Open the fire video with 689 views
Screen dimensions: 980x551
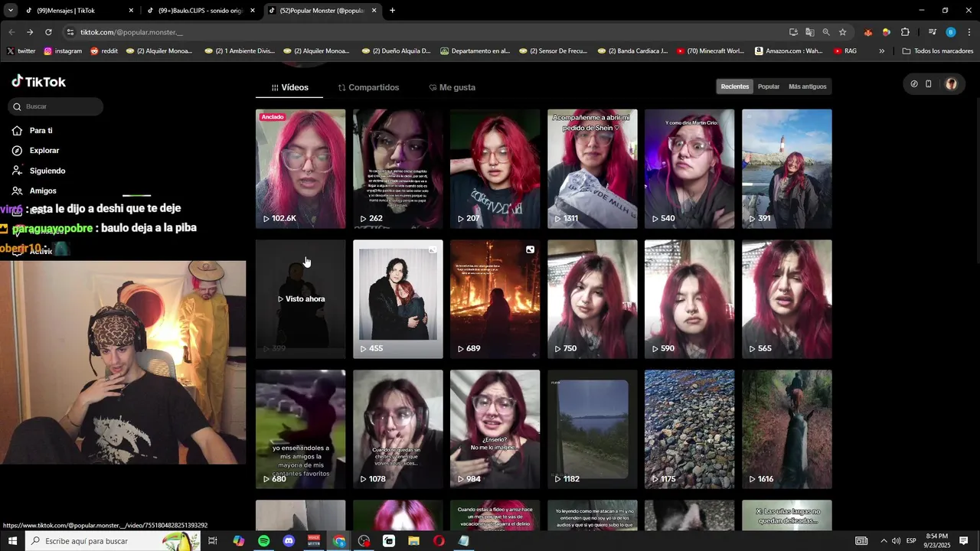tap(495, 299)
